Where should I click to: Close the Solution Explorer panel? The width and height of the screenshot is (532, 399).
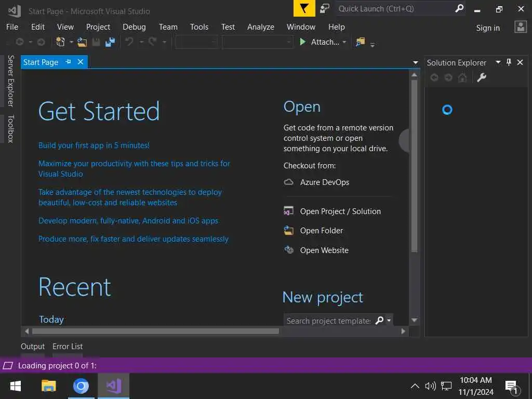(x=520, y=62)
